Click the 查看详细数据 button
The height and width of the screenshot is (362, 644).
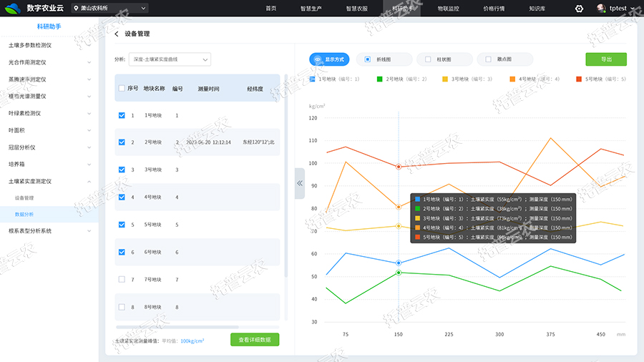pyautogui.click(x=255, y=340)
